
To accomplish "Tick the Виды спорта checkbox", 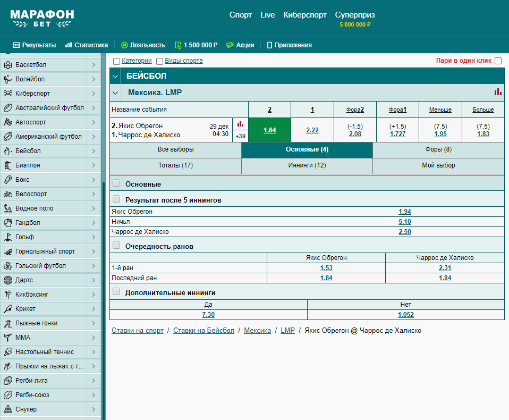I will [159, 61].
